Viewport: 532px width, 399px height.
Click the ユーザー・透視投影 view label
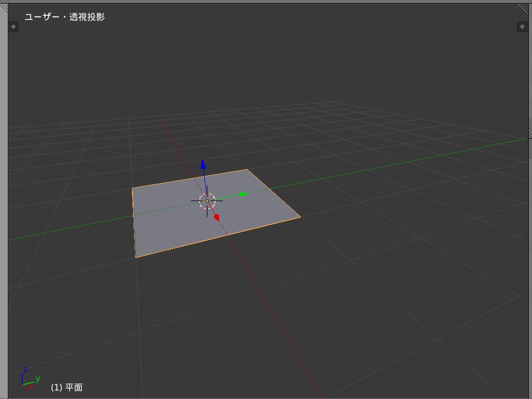(x=64, y=16)
